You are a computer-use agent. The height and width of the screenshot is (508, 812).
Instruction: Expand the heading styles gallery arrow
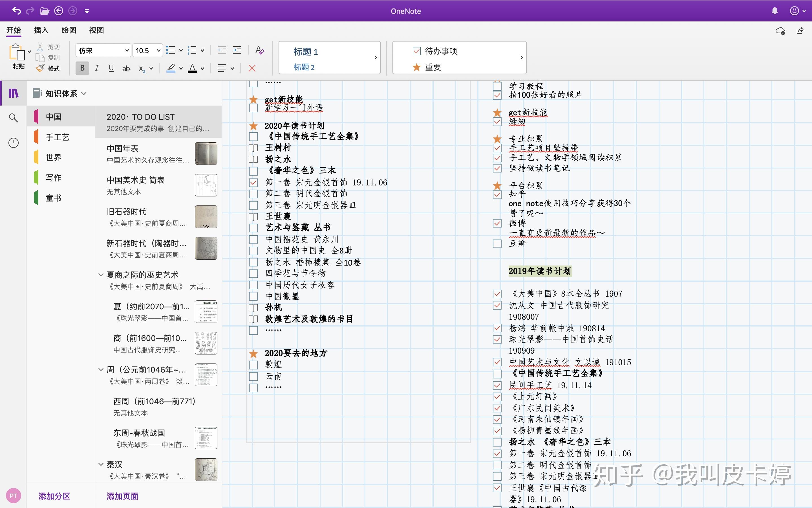point(376,58)
